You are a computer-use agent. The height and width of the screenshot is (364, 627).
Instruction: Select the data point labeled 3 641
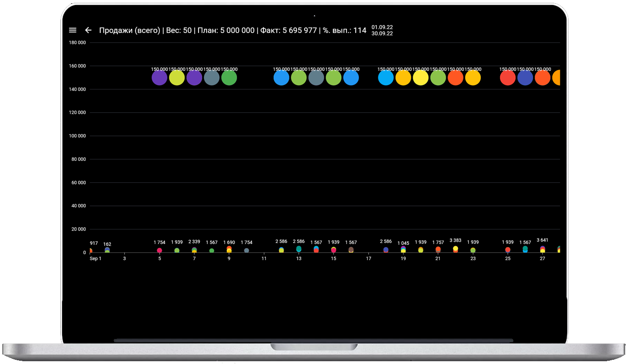[543, 249]
